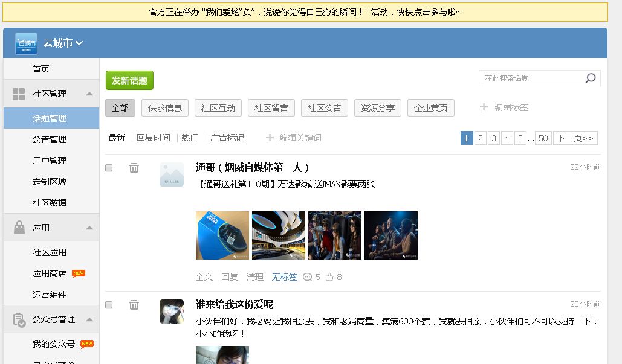
Task: Open 应用商店 in the sidebar
Action: [50, 273]
